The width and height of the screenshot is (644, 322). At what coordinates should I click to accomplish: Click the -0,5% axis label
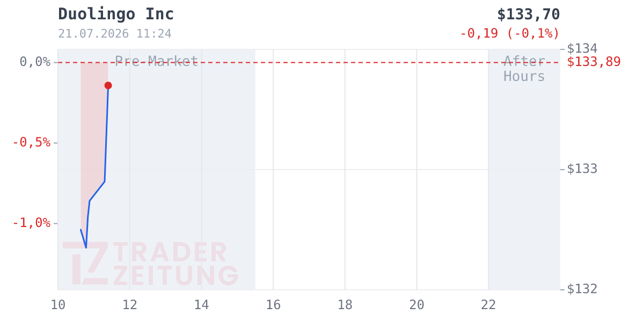pos(31,142)
